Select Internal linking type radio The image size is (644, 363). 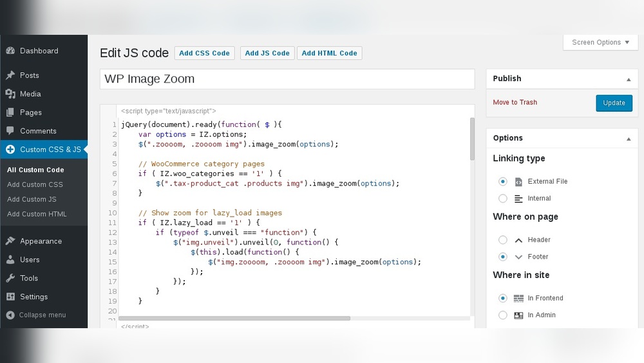503,198
